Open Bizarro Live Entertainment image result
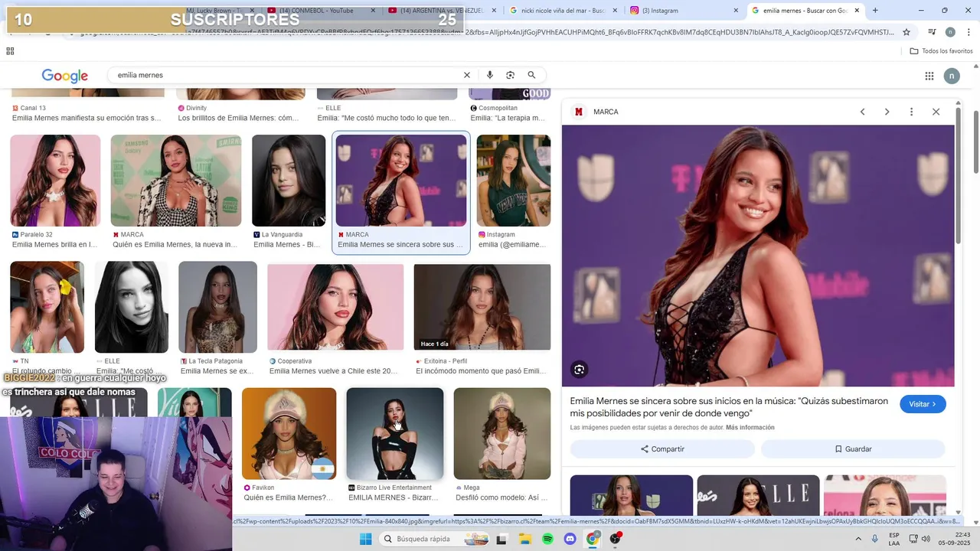Image resolution: width=980 pixels, height=551 pixels. [395, 434]
